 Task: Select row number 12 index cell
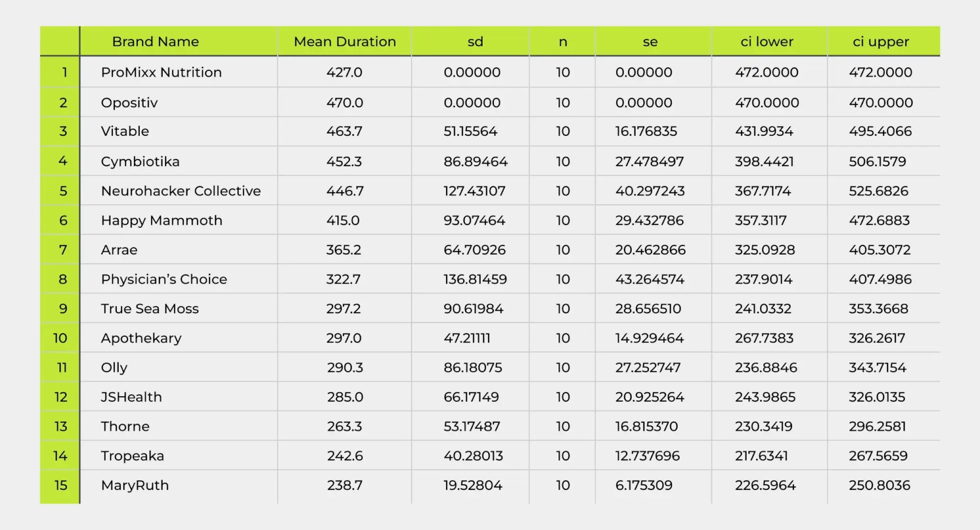tap(61, 397)
